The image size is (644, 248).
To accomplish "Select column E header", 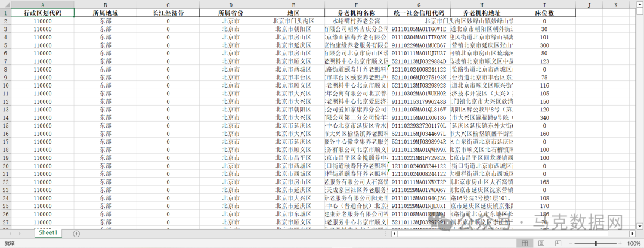I will pos(293,5).
